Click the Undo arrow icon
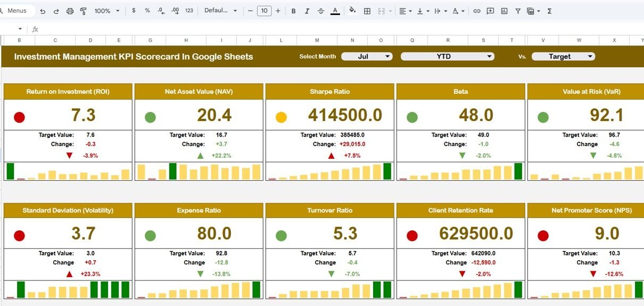This screenshot has height=306, width=644. pyautogui.click(x=43, y=11)
